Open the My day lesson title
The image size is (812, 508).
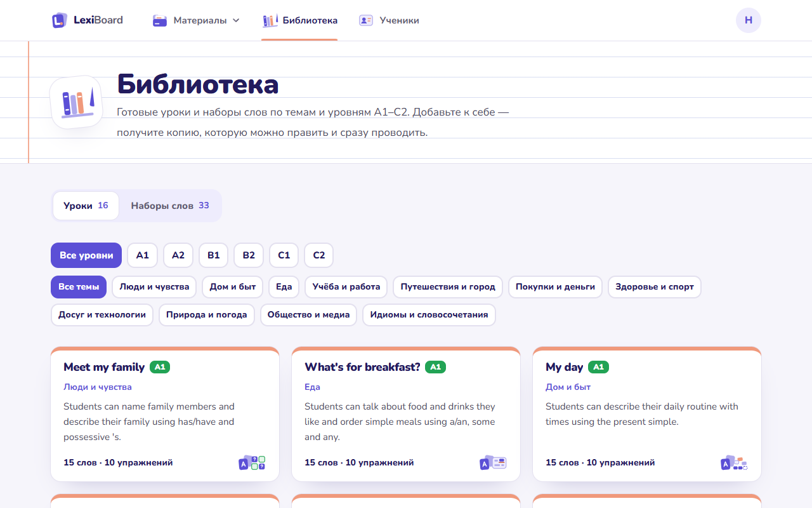(564, 367)
